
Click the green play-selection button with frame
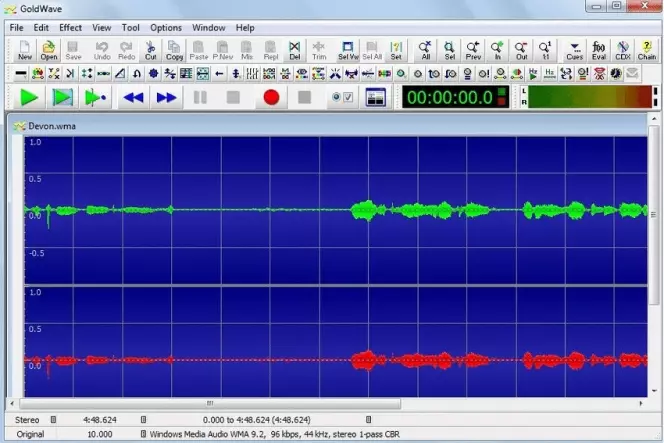[x=62, y=97]
